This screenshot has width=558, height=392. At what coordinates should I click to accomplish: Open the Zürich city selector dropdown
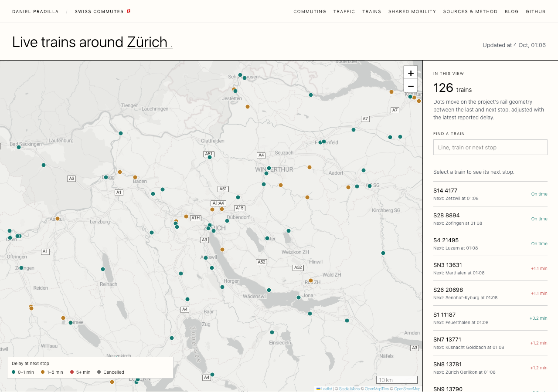150,42
